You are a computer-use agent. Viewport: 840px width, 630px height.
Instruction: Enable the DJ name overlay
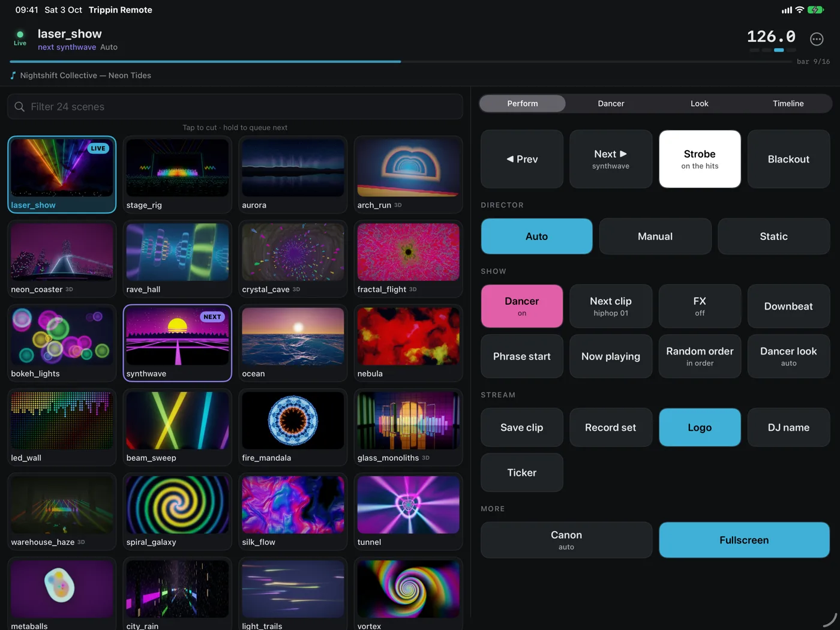788,427
